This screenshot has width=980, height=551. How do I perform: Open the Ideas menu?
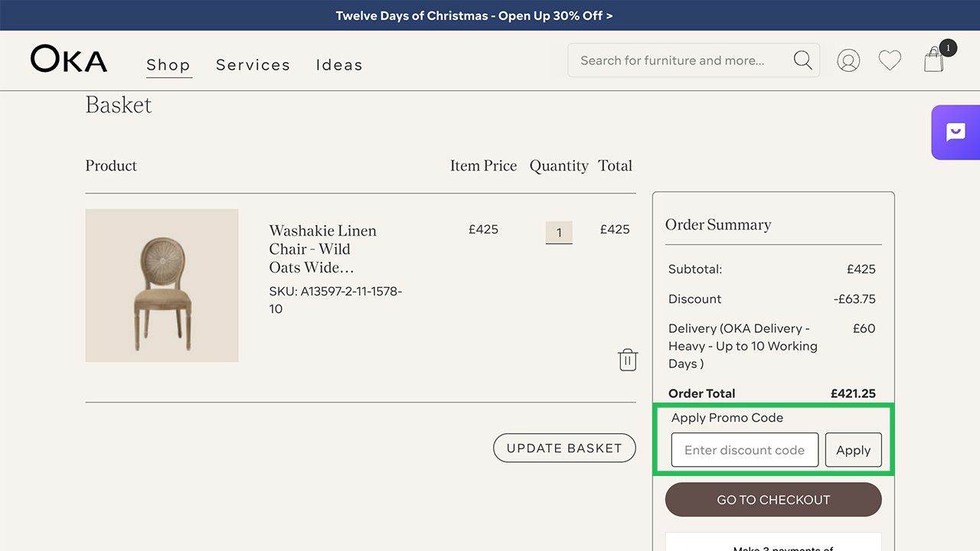[x=339, y=65]
